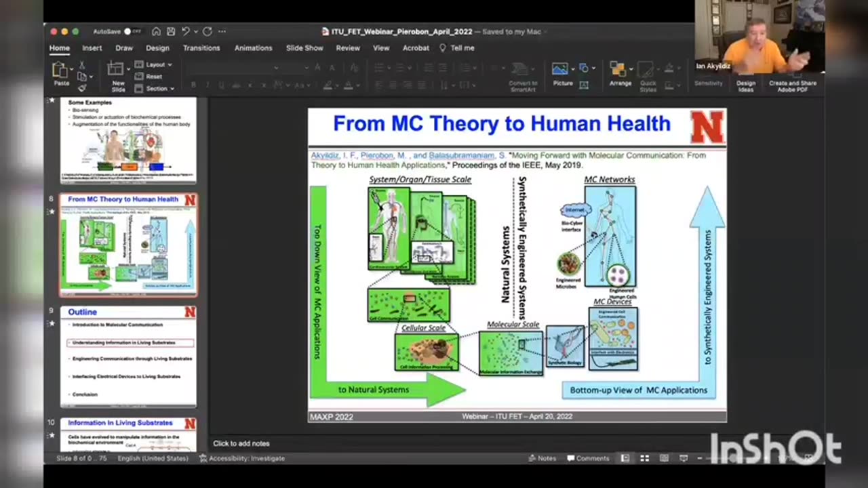Viewport: 868px width, 488px height.
Task: Open the Slide Show ribbon tab
Action: [304, 48]
